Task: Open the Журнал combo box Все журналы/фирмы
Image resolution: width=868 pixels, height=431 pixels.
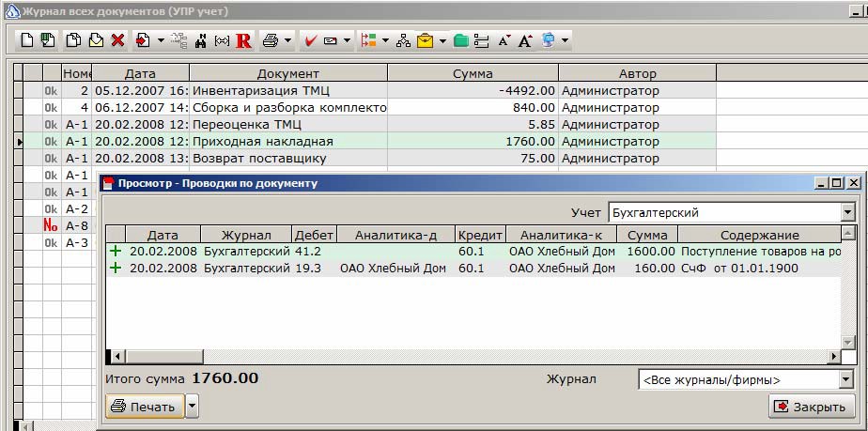Action: pos(746,380)
